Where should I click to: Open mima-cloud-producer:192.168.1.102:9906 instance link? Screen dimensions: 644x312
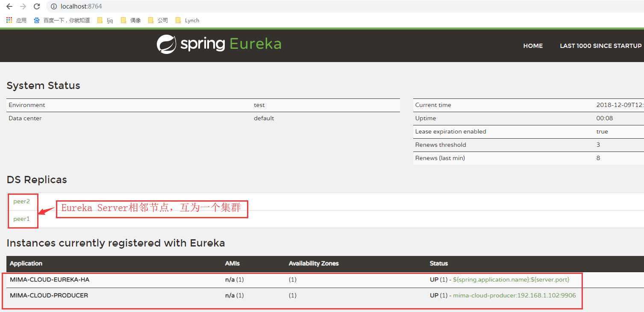[x=515, y=295]
